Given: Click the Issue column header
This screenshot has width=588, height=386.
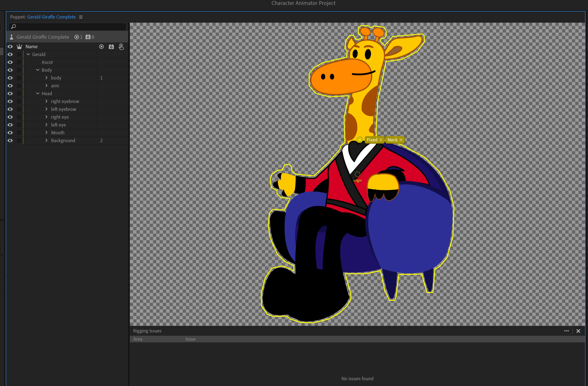Looking at the screenshot, I should click(x=191, y=339).
